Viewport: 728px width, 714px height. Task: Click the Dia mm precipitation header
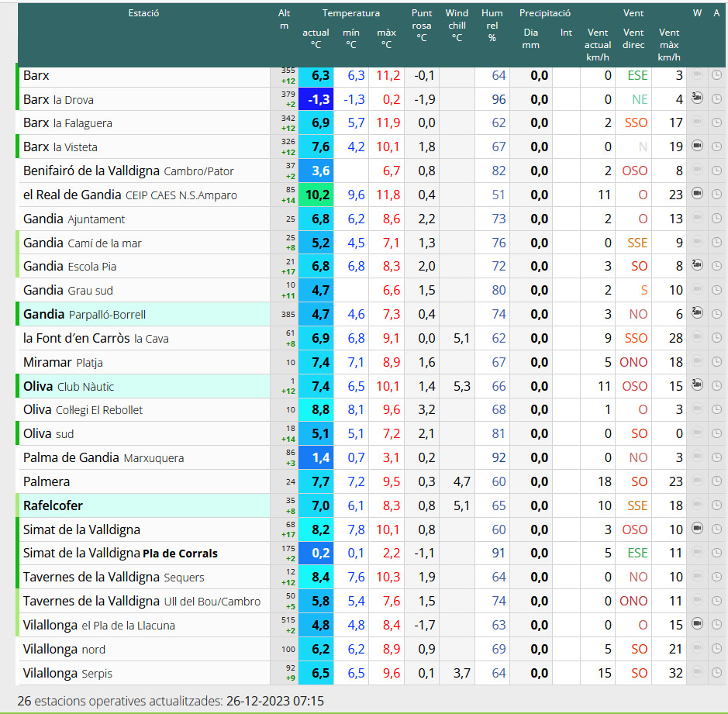pos(530,39)
